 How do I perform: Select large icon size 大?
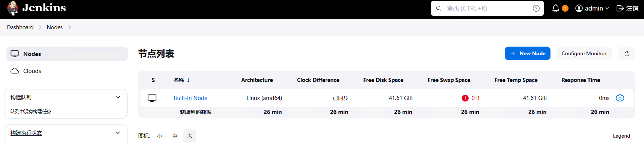click(190, 136)
